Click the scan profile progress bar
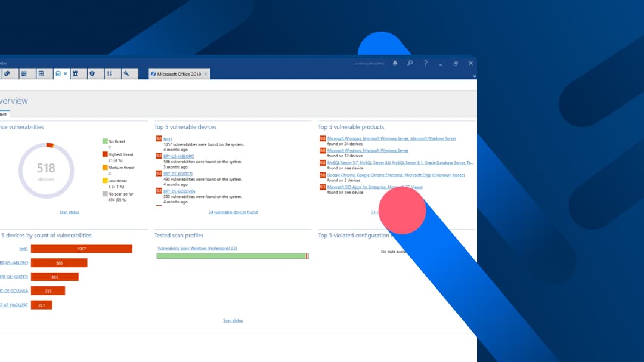644x362 pixels. 233,256
